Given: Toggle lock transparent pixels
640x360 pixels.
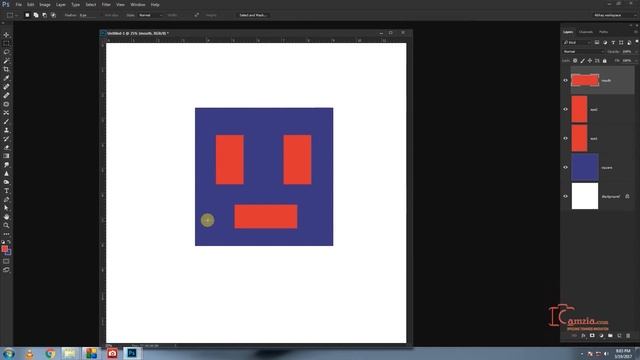Looking at the screenshot, I should pyautogui.click(x=575, y=60).
